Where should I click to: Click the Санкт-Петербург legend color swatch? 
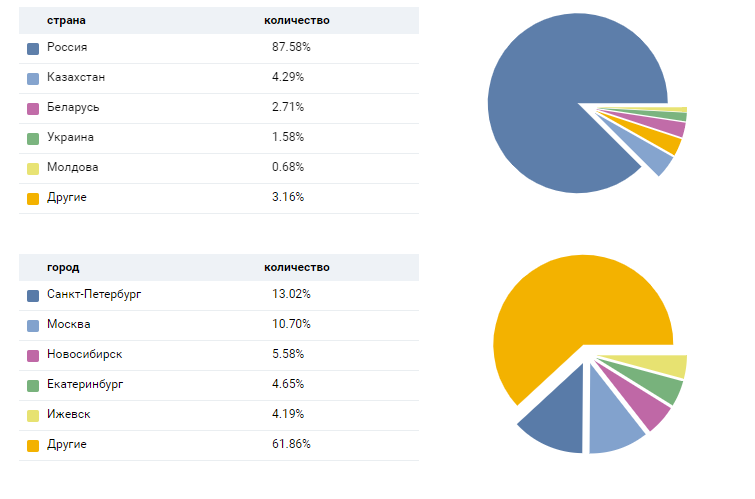pyautogui.click(x=33, y=295)
